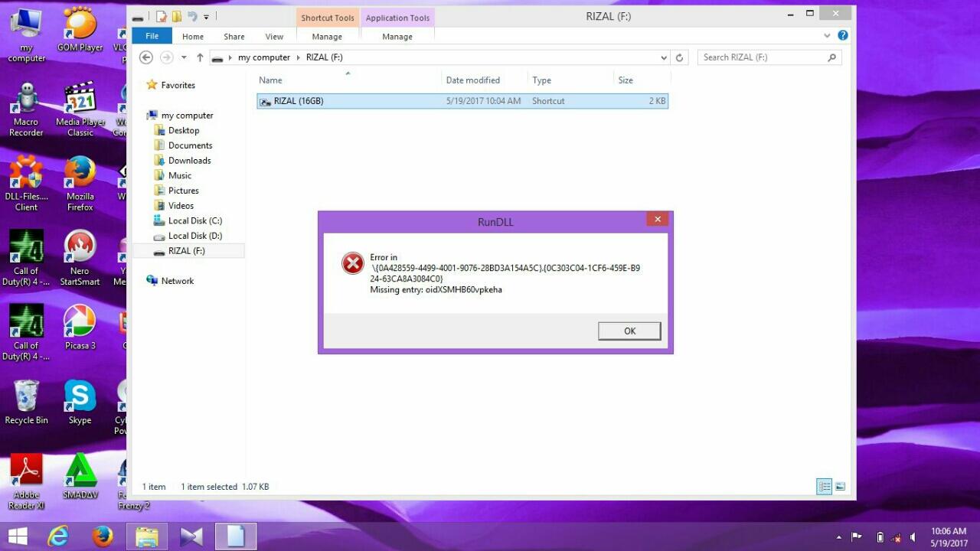
Task: Open Shortcut Tools Manage tab
Action: (327, 37)
